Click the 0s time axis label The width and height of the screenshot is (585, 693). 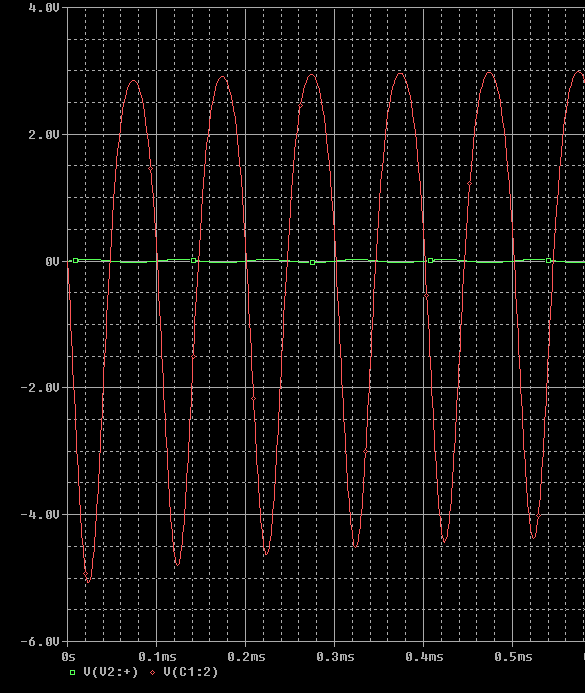click(x=68, y=657)
